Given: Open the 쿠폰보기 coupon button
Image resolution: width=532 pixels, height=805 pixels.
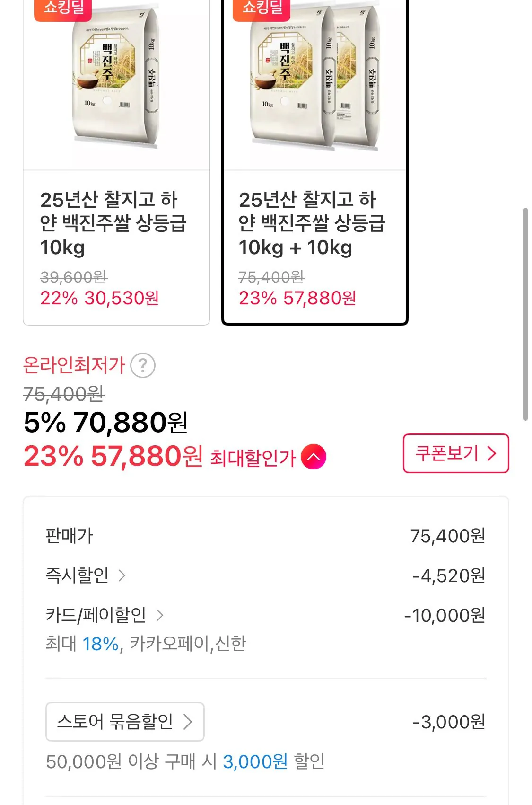Looking at the screenshot, I should click(455, 453).
